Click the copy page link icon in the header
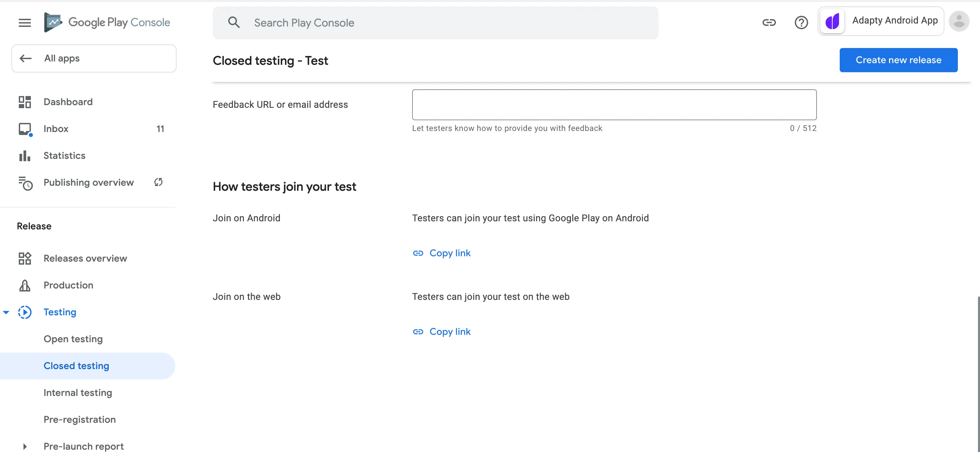Viewport: 980px width, 452px height. coord(769,23)
